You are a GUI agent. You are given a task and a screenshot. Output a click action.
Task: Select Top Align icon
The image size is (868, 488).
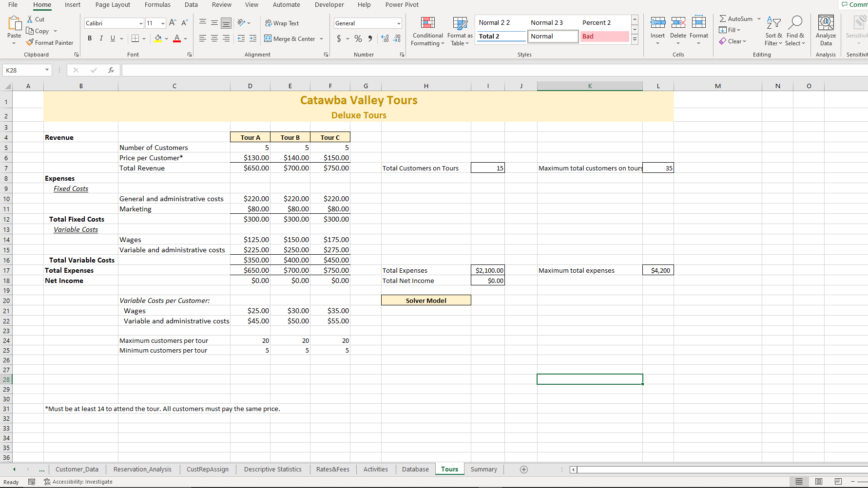[203, 23]
